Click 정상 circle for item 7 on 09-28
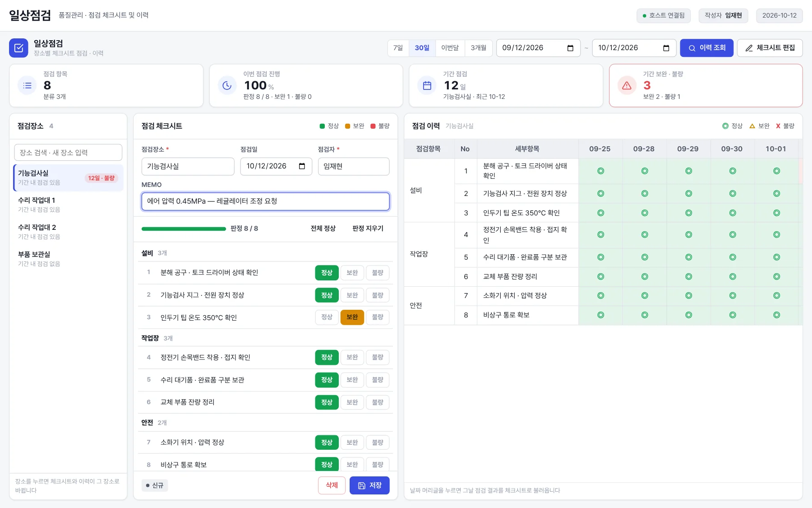Screen dimensions: 812x508 click(x=645, y=296)
